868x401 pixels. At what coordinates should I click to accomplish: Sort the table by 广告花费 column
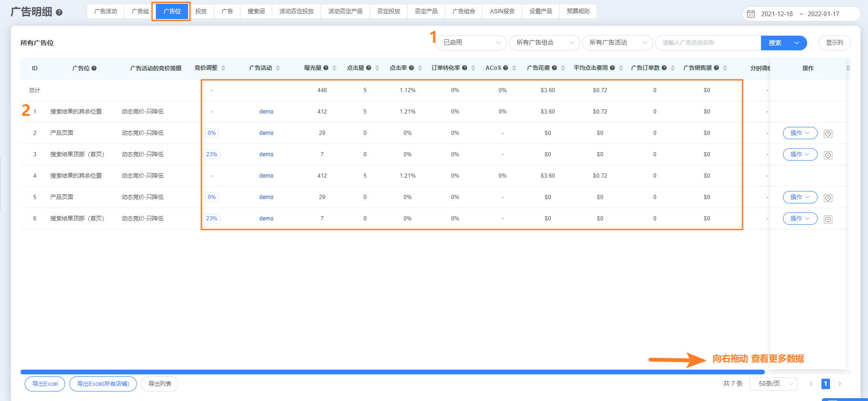(563, 68)
